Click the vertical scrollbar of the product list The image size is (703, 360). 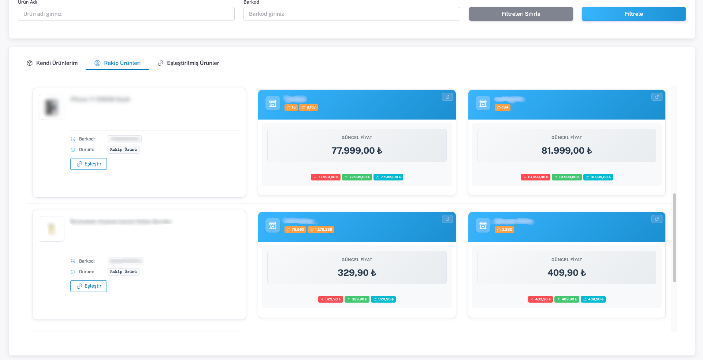(x=674, y=238)
